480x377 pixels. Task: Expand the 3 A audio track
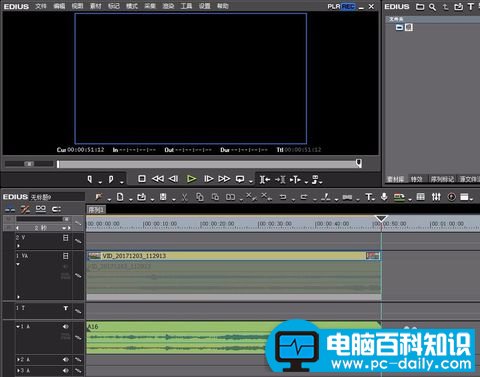click(x=18, y=370)
